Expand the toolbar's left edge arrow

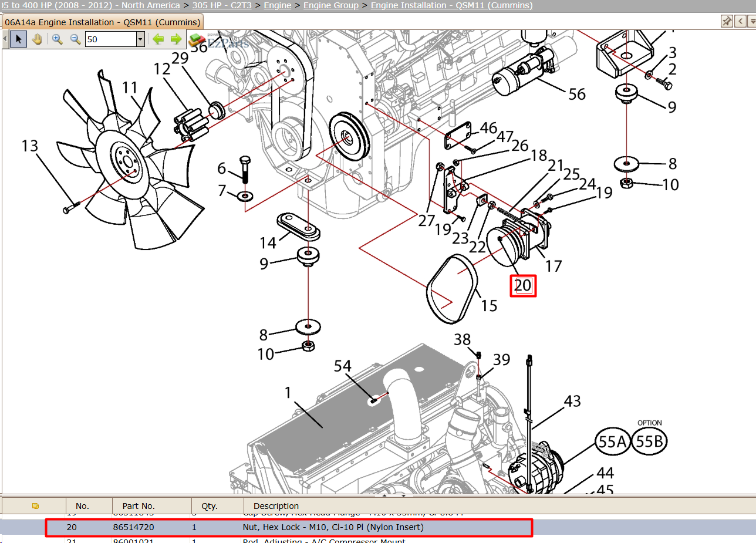[x=5, y=39]
